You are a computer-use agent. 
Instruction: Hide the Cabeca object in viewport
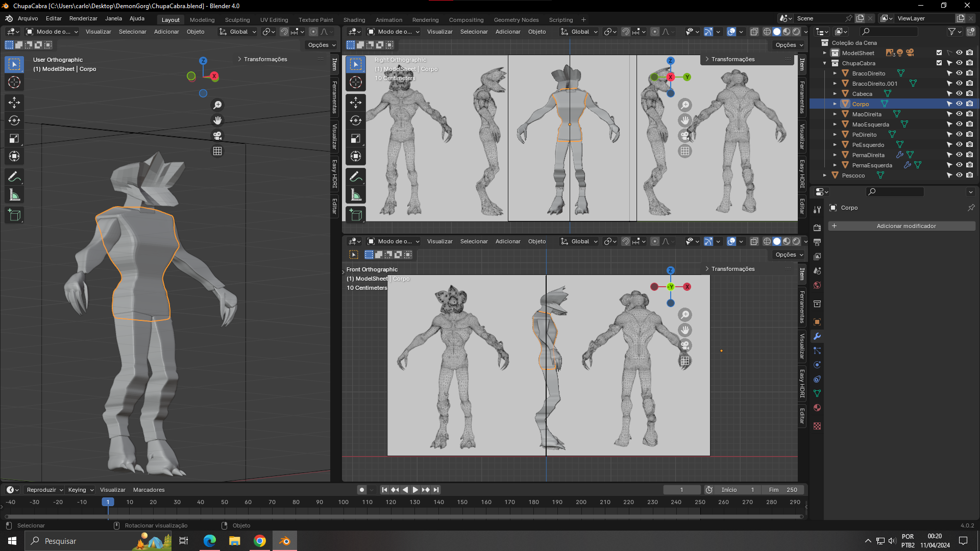tap(959, 94)
